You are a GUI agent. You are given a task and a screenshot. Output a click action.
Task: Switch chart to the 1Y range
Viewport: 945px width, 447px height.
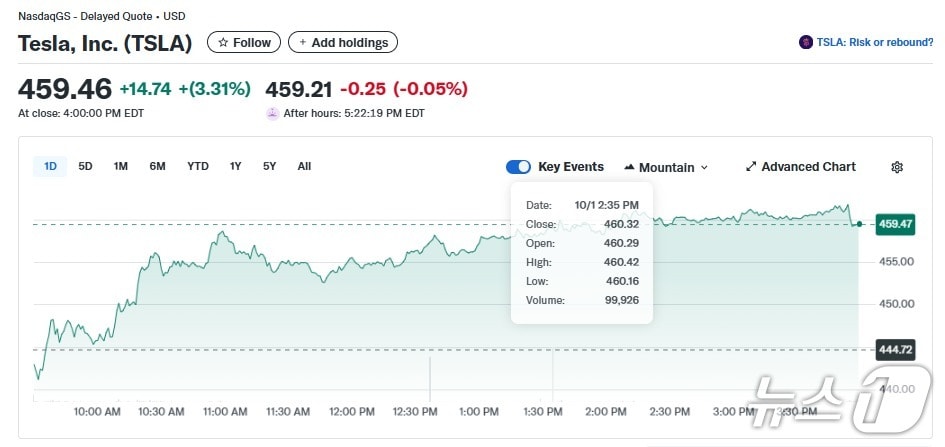click(235, 167)
